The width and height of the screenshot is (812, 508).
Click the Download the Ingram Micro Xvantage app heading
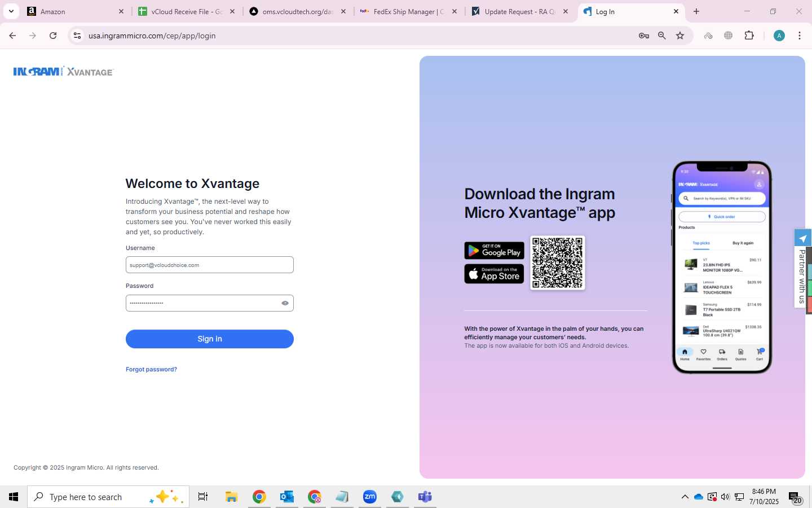pyautogui.click(x=540, y=203)
